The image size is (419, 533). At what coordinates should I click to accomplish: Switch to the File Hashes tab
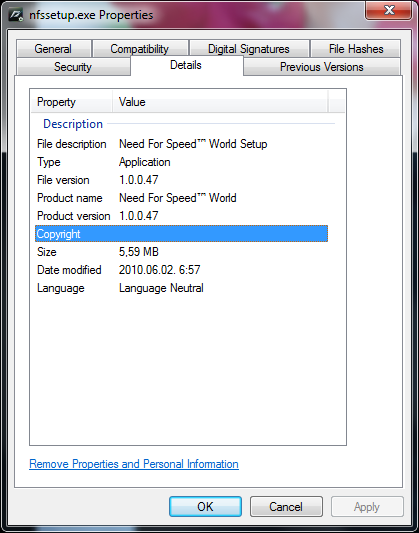(x=356, y=49)
